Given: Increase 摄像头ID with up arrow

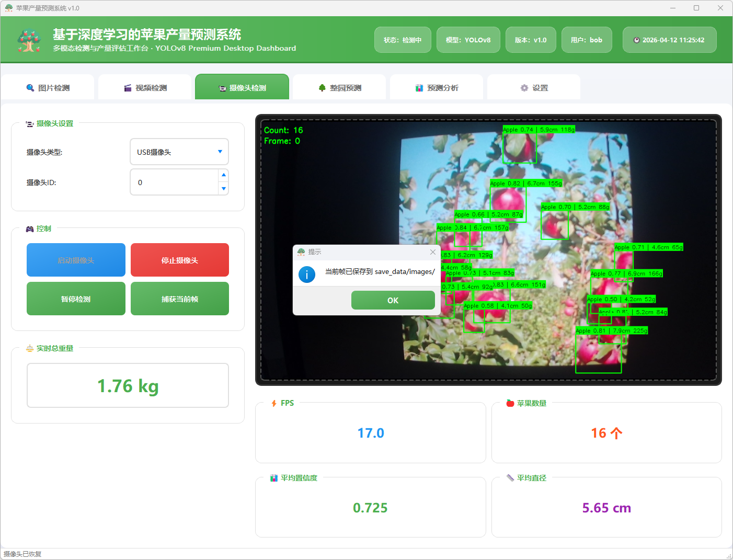Looking at the screenshot, I should 224,175.
